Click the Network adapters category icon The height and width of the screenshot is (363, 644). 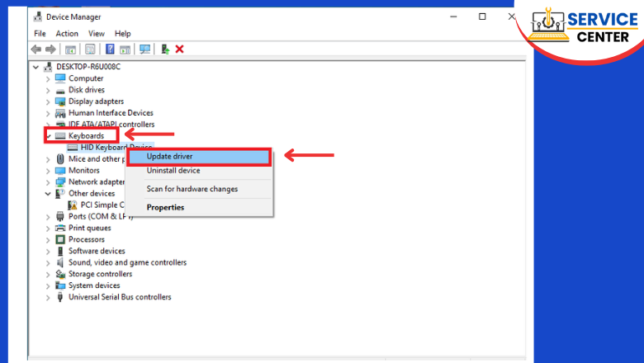(x=60, y=181)
